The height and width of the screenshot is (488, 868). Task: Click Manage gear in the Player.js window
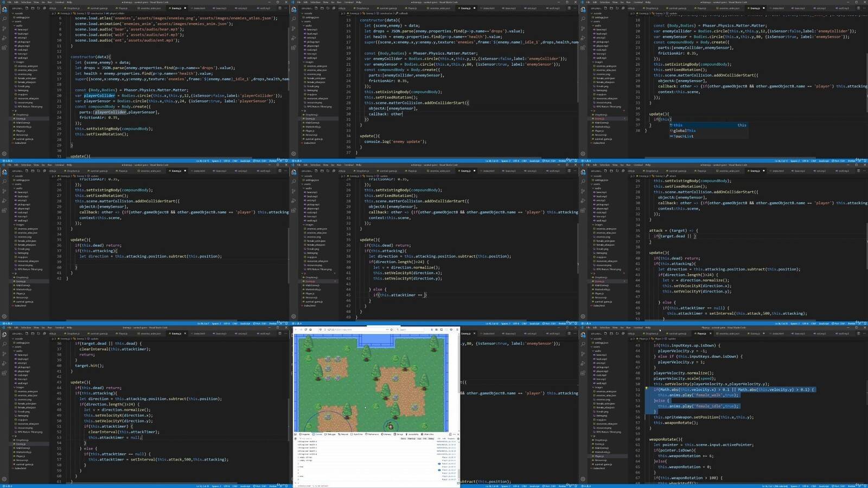click(x=583, y=479)
